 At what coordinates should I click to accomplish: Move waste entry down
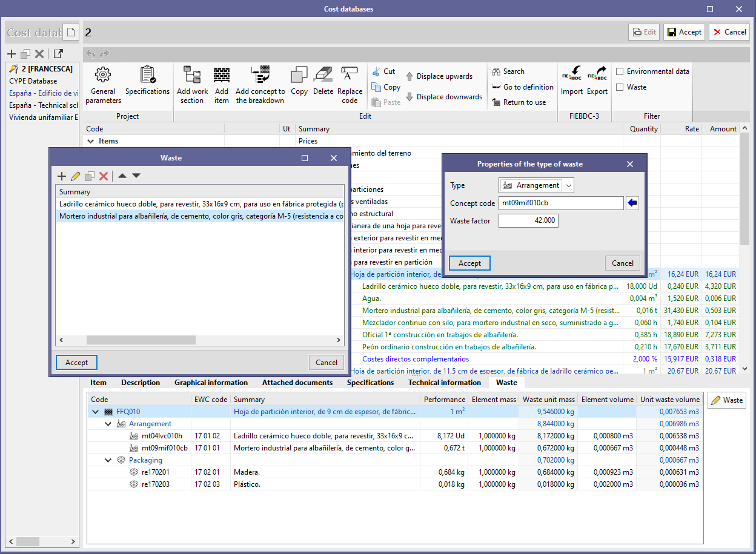click(136, 176)
